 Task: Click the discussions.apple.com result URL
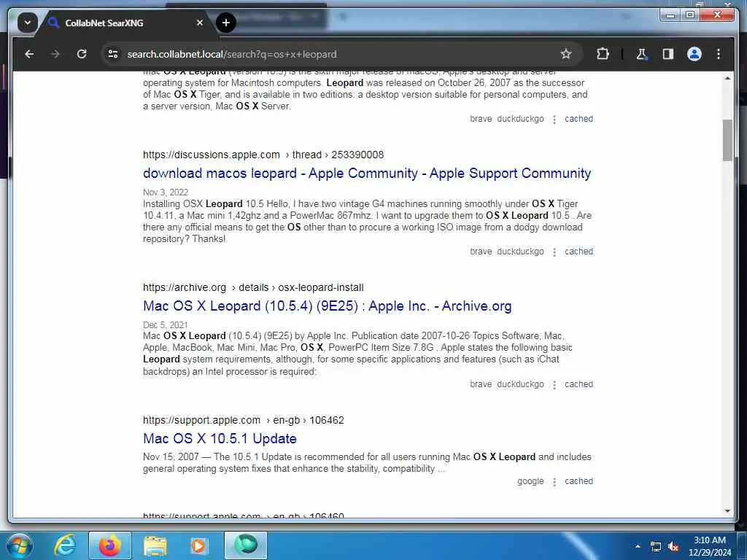(263, 155)
